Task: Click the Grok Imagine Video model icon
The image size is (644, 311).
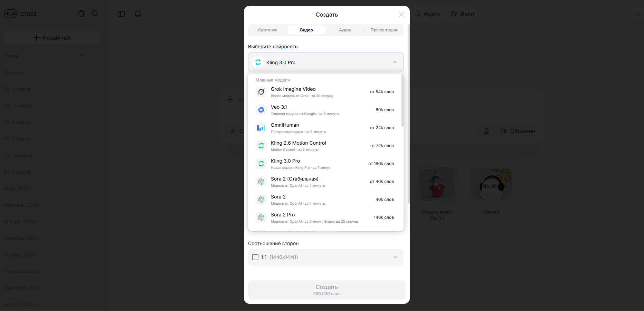Action: [x=261, y=92]
